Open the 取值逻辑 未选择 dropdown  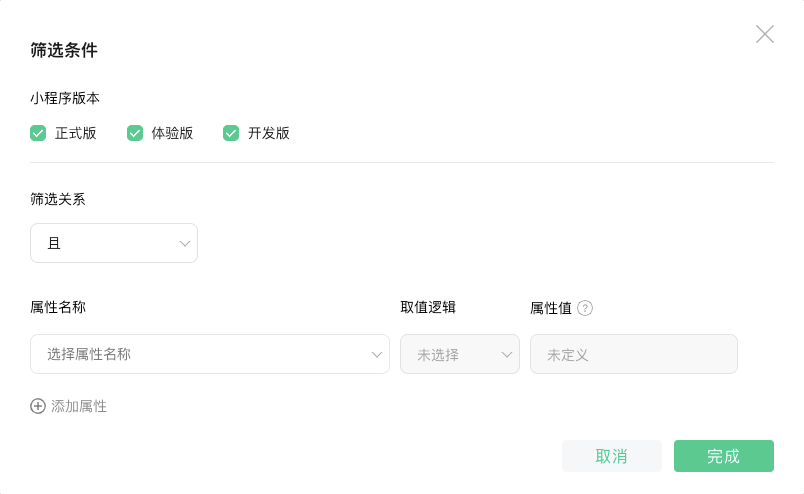(x=460, y=354)
